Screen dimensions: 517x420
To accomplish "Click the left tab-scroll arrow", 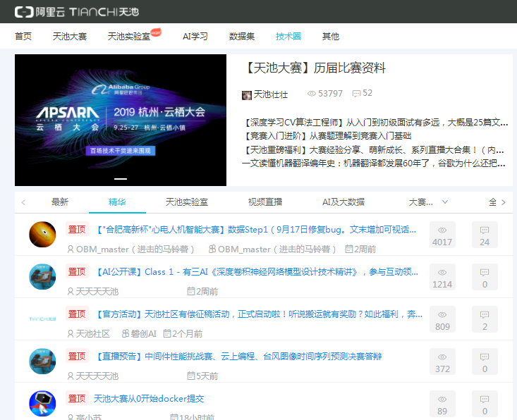I will [x=23, y=202].
